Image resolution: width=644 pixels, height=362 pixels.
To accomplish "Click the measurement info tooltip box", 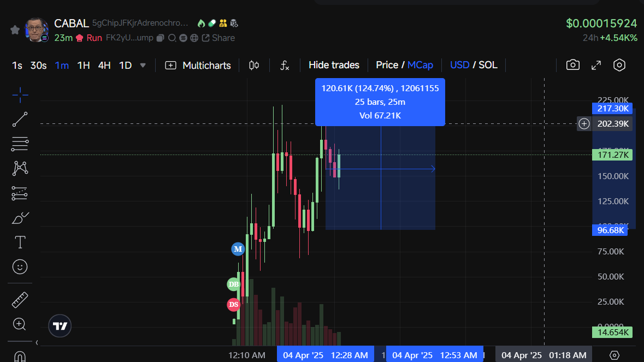I will (x=380, y=102).
